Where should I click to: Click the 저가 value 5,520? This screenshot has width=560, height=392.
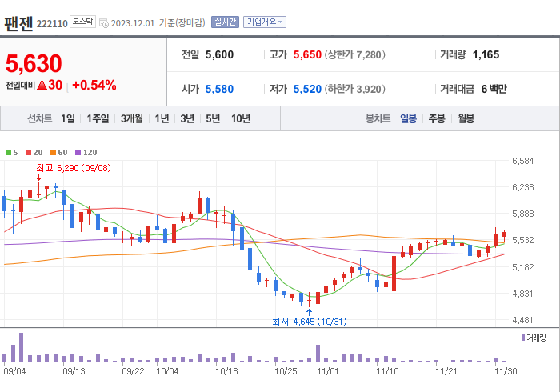(307, 89)
